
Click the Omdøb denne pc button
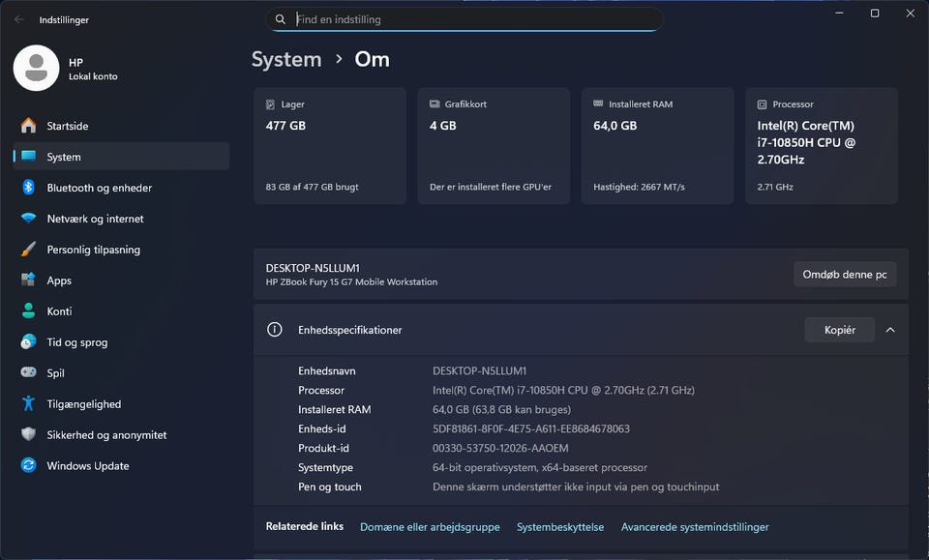point(844,274)
